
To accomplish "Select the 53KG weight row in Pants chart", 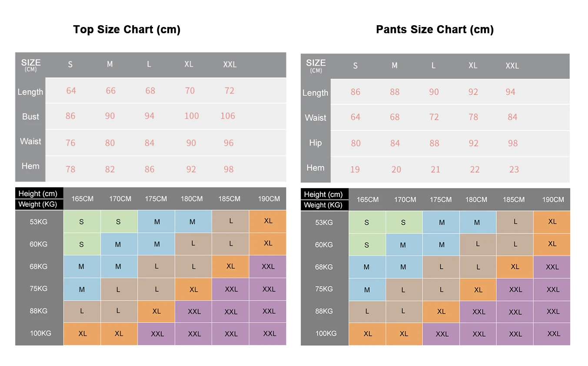I will pyautogui.click(x=324, y=223).
